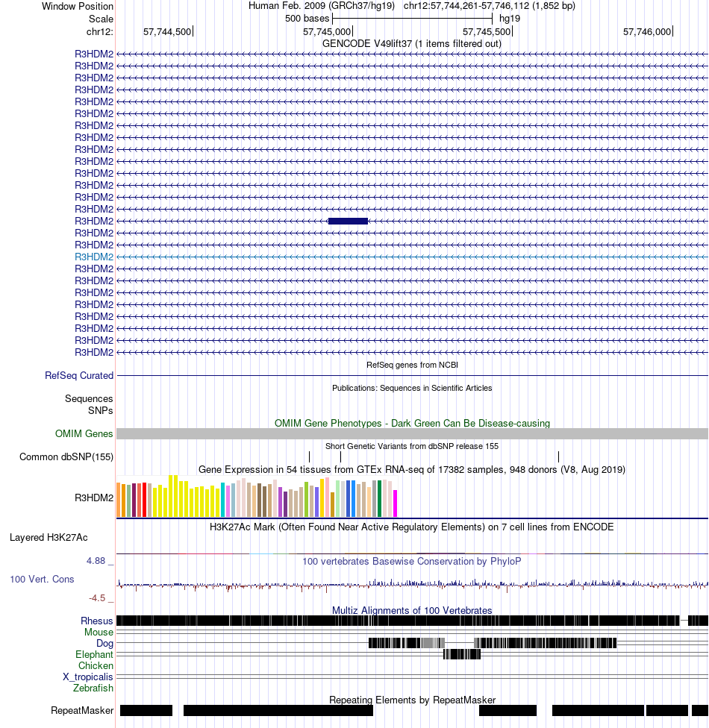Click the 4.88 PhyloP upper limit

[96, 561]
